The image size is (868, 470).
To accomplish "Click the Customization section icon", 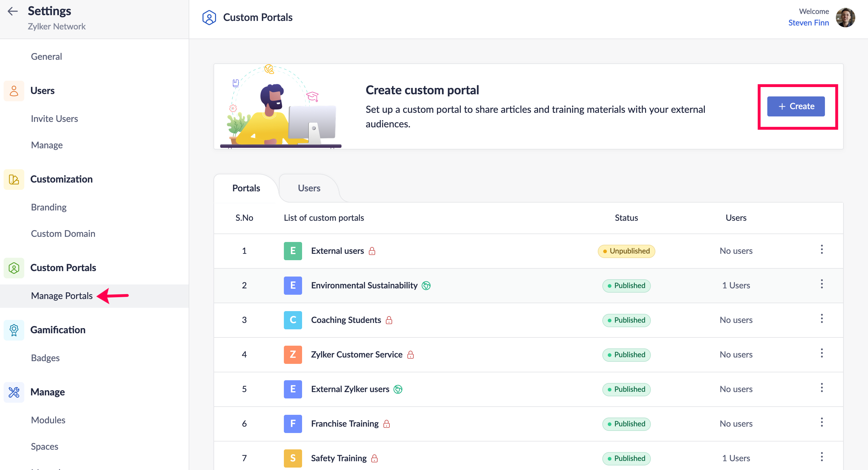I will [14, 179].
